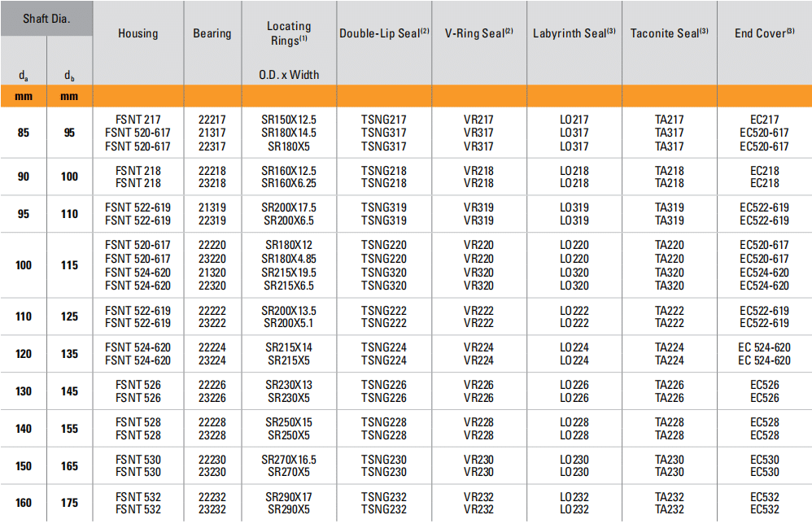This screenshot has width=812, height=528.
Task: Click the Shaft Dia. header cell
Action: (x=46, y=18)
